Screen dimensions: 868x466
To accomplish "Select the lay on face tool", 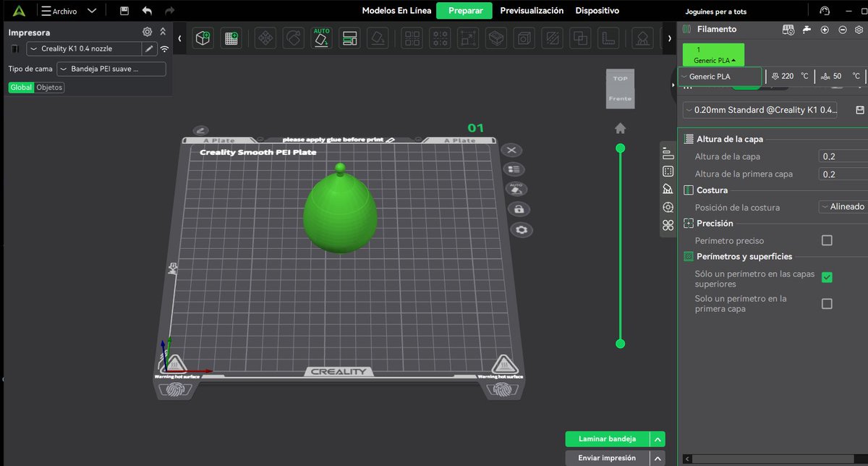I will (x=377, y=38).
